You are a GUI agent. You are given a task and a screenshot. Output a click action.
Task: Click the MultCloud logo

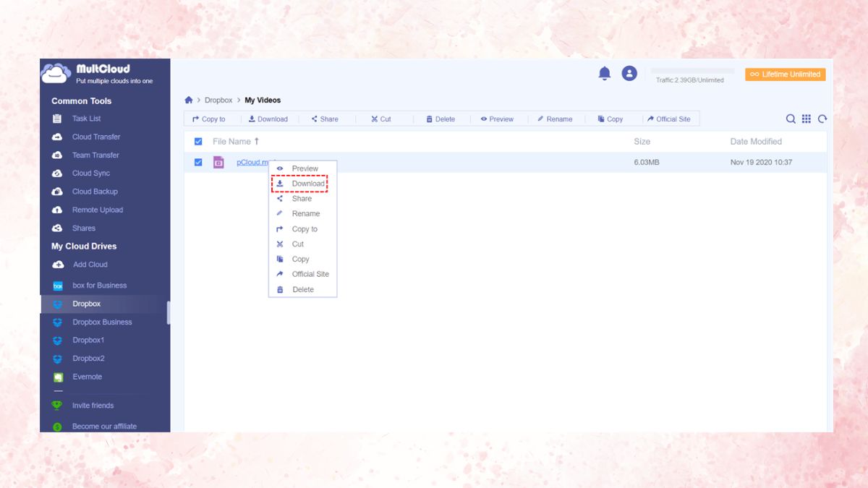click(98, 74)
